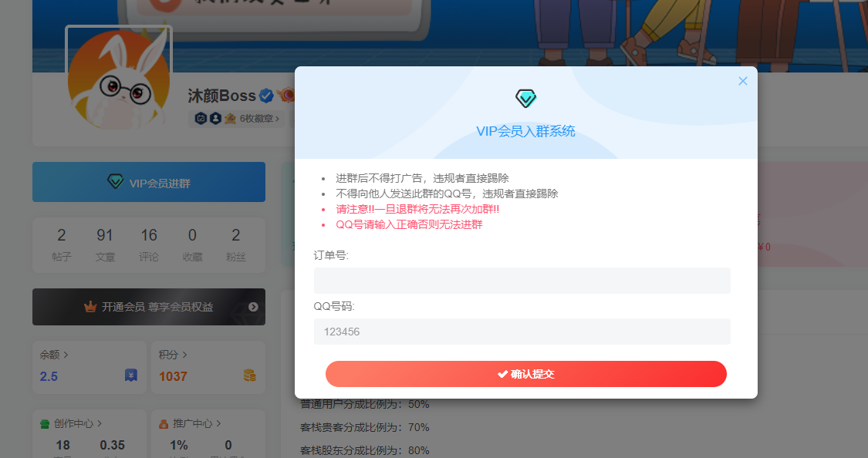Click the coins icon by 1037
The width and height of the screenshot is (868, 458).
pyautogui.click(x=250, y=375)
